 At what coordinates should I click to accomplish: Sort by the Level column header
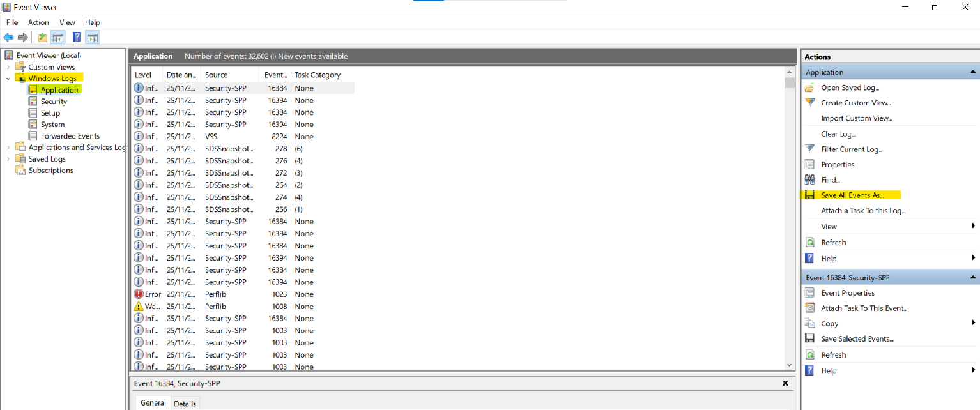(x=147, y=75)
